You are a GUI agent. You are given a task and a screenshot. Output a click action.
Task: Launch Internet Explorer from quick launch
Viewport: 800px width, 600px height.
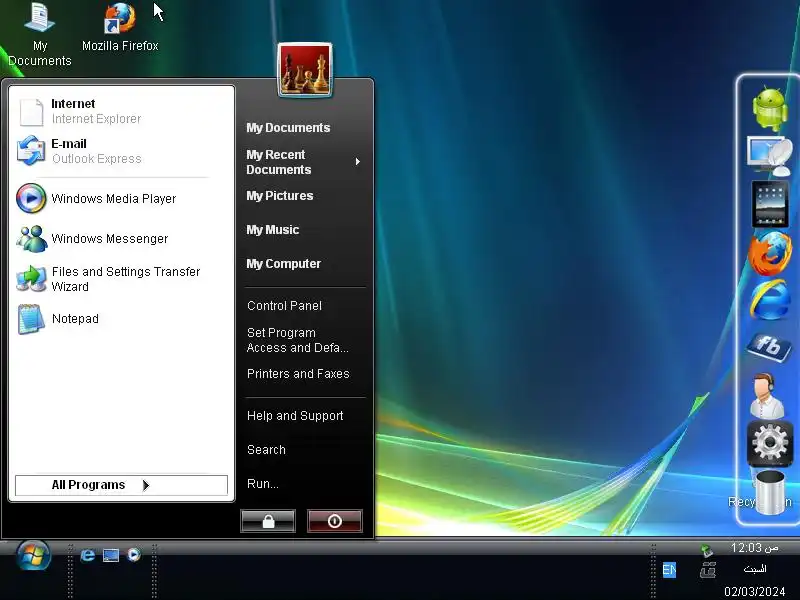click(x=87, y=555)
